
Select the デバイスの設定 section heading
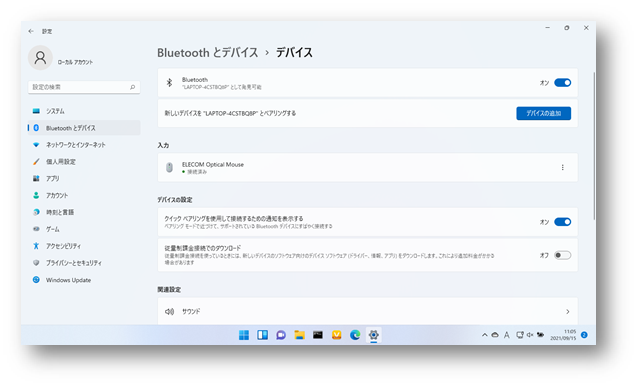175,200
